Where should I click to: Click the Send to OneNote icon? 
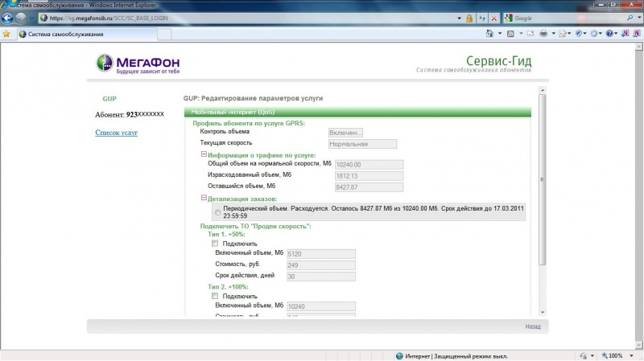click(625, 34)
